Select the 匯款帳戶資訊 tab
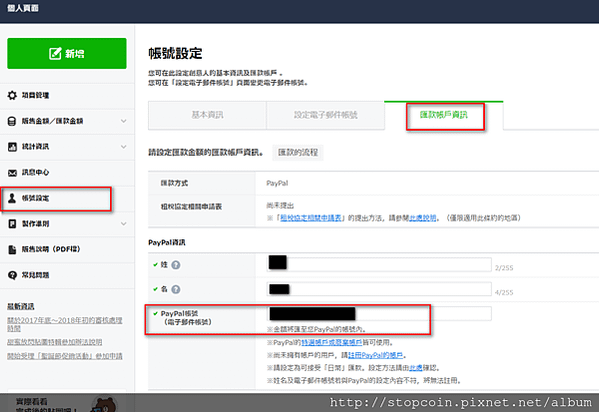This screenshot has height=412, width=599. coord(444,115)
